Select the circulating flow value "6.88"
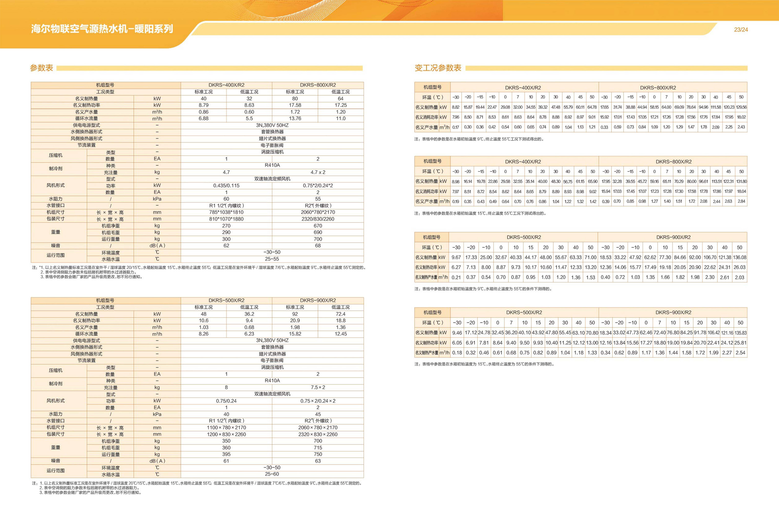The image size is (779, 532). 204,118
